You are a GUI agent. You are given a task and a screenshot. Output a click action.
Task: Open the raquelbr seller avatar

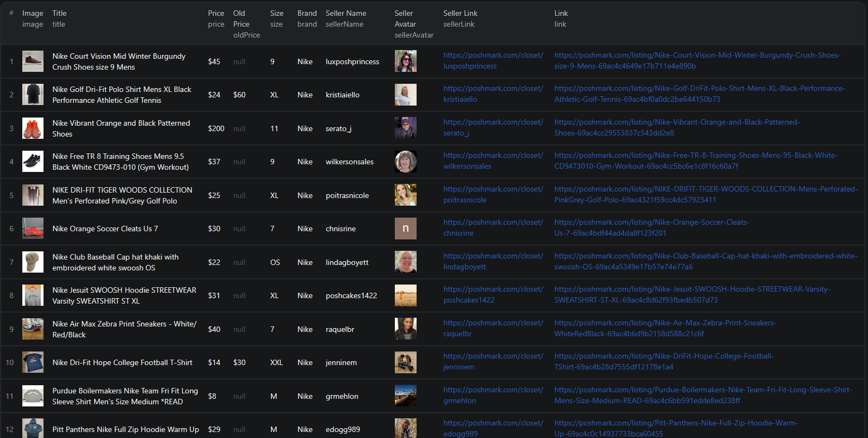pyautogui.click(x=405, y=329)
